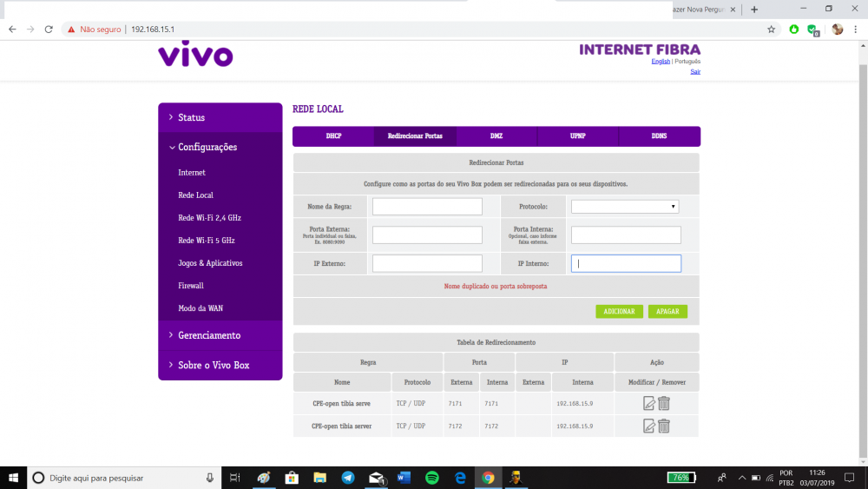Open Rede Wi-Fi 2,4 GHz settings
Viewport: 868px width, 489px height.
[x=209, y=218]
